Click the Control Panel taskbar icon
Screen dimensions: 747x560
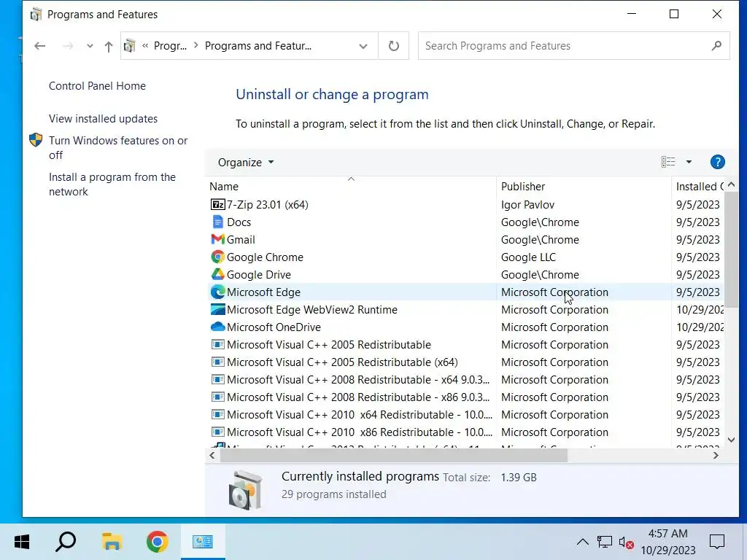coord(203,542)
